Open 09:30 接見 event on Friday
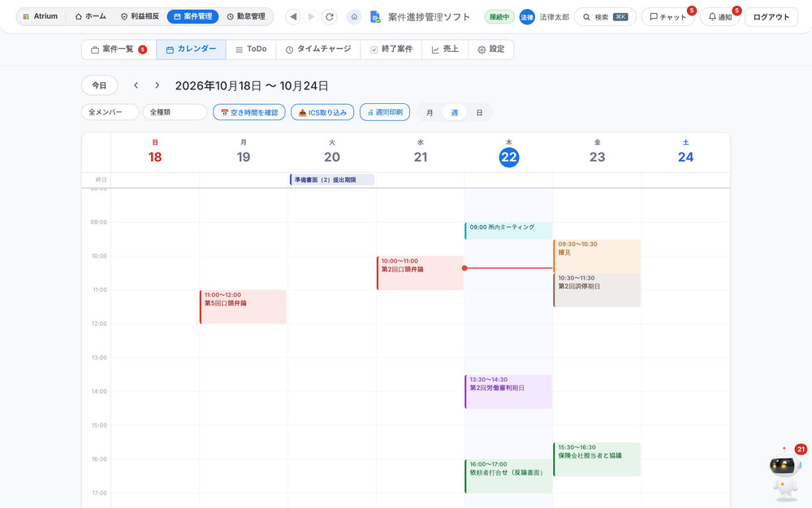The height and width of the screenshot is (508, 812). [597, 256]
